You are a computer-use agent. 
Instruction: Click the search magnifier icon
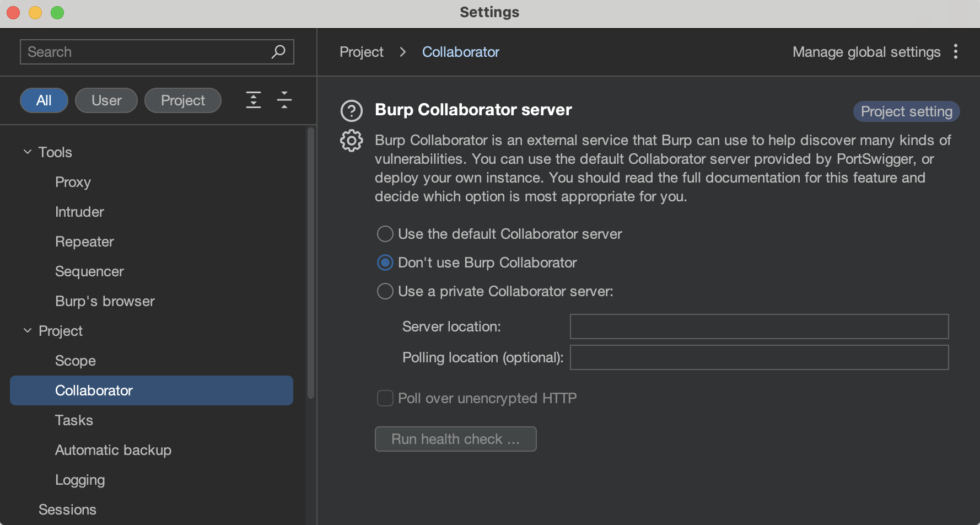tap(278, 52)
